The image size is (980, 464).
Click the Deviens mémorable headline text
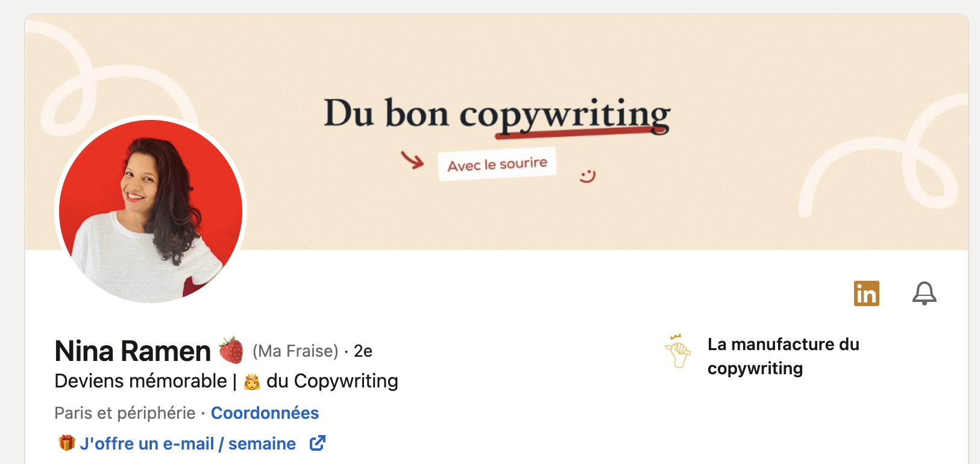[x=140, y=381]
